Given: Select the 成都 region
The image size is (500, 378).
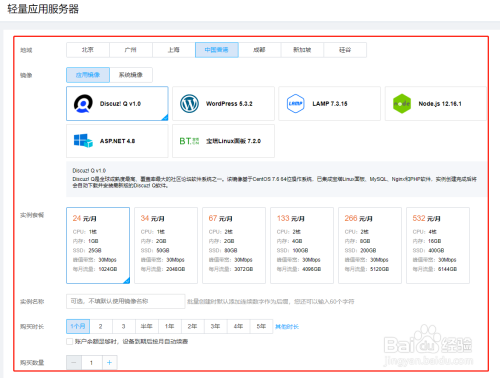Looking at the screenshot, I should 259,50.
